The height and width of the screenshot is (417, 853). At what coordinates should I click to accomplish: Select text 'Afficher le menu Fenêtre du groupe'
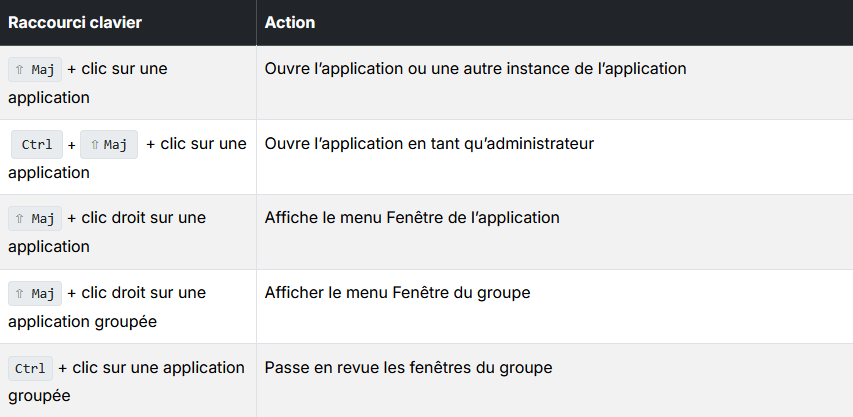[x=397, y=292]
